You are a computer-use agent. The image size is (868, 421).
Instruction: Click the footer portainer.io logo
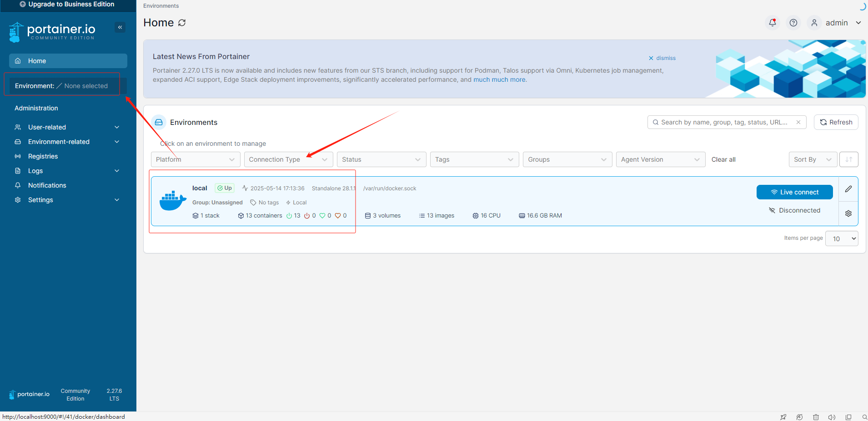click(29, 394)
